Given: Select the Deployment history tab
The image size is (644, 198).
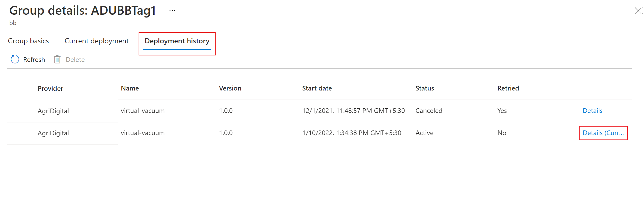Looking at the screenshot, I should click(x=177, y=41).
